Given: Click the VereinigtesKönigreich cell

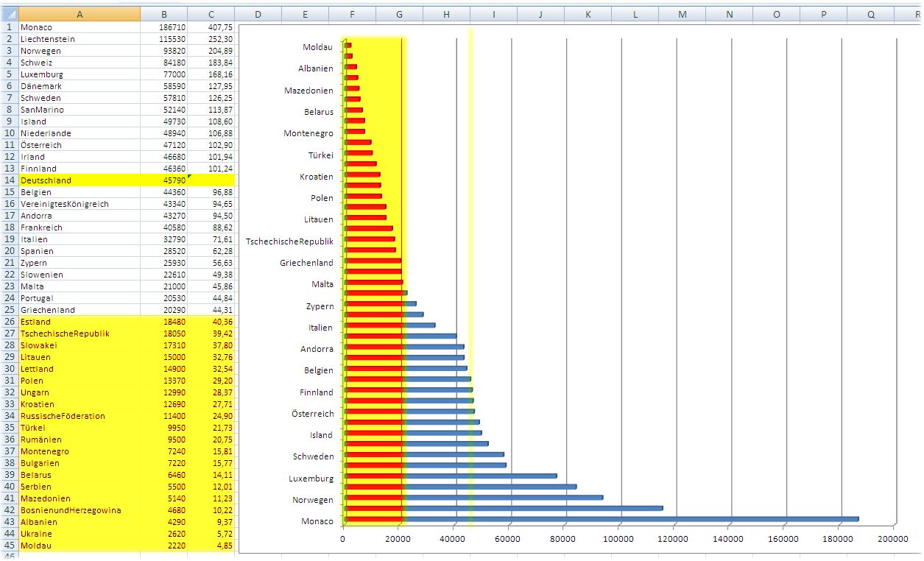Looking at the screenshot, I should (x=80, y=204).
